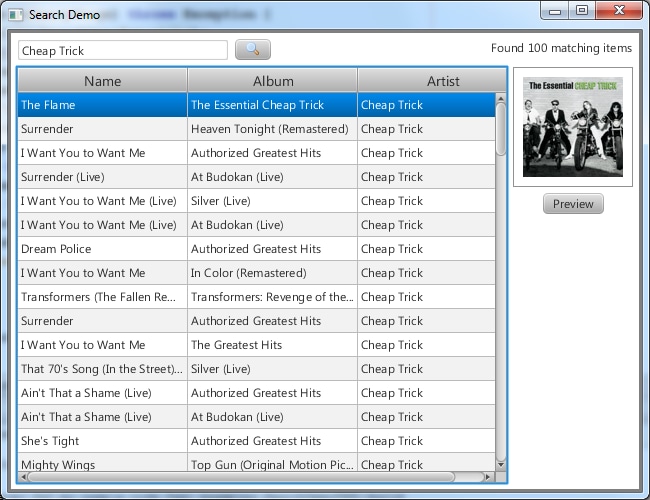650x500 pixels.
Task: Click the vertical scrollbar down arrow
Action: [501, 465]
